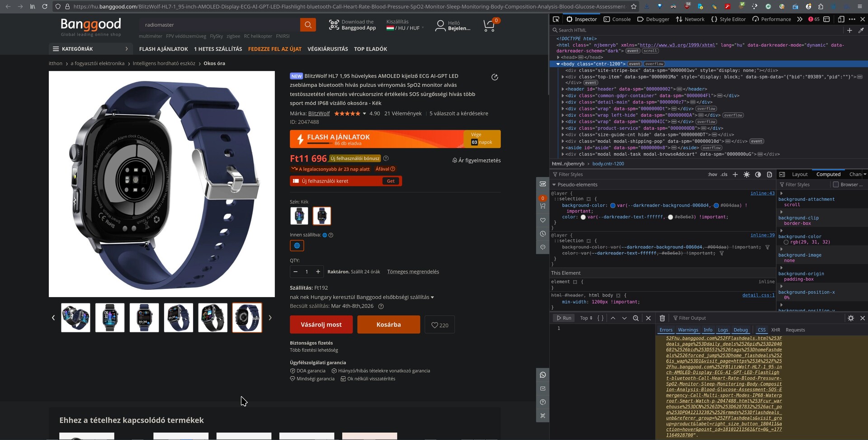
Task: Activate the devtools element picker
Action: point(556,19)
